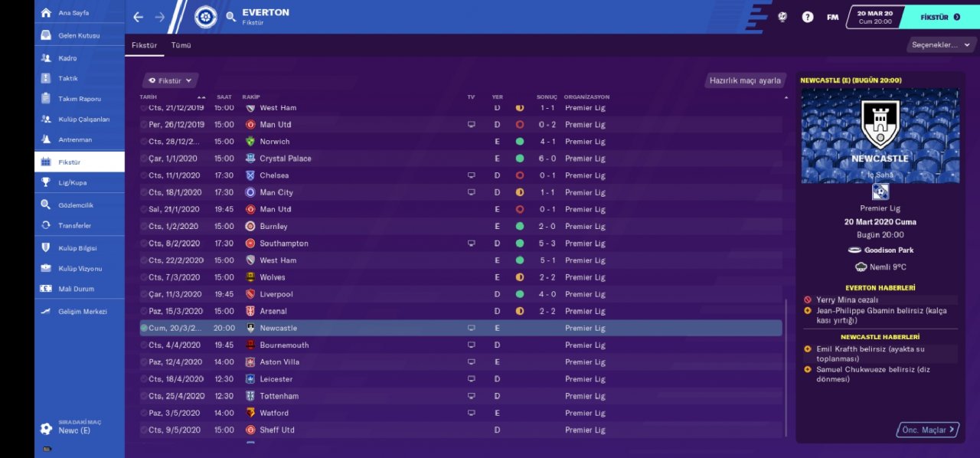Click the fixture list vertical scrollbar

pos(786,369)
